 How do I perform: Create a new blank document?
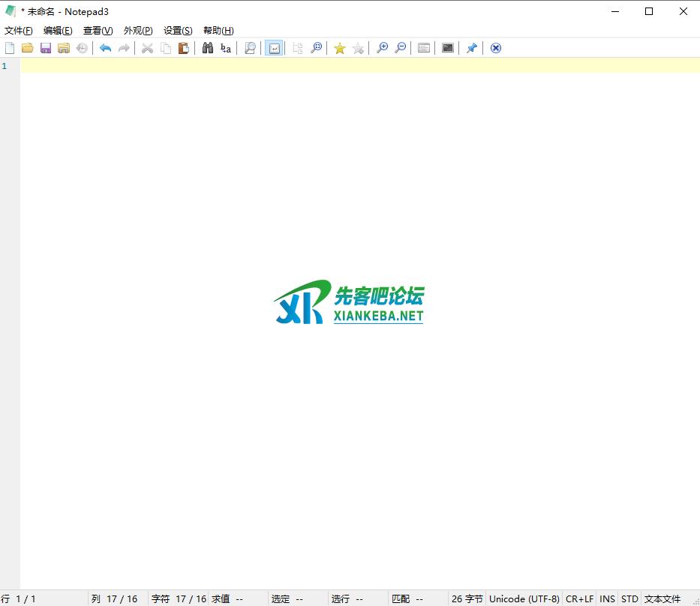tap(10, 48)
